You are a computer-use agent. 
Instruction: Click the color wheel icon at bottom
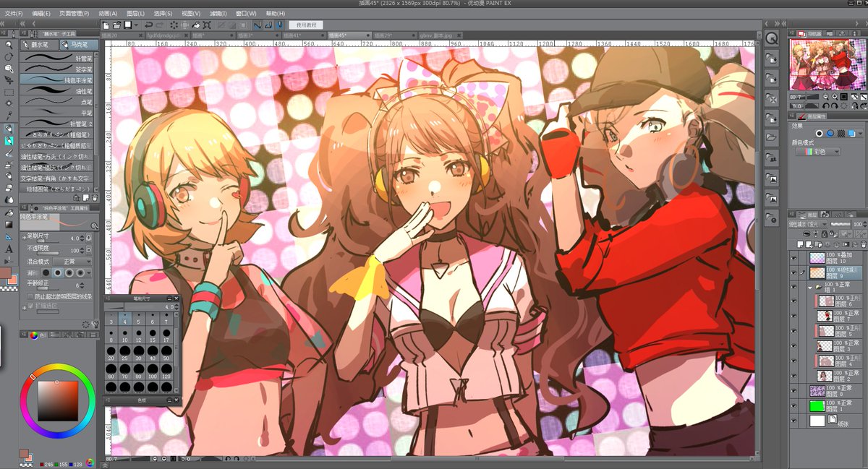[x=90, y=462]
